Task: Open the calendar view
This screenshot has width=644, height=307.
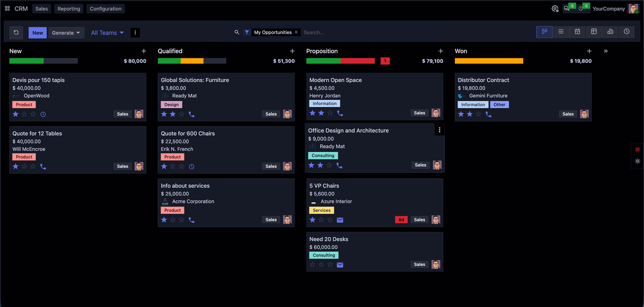Action: click(x=577, y=32)
